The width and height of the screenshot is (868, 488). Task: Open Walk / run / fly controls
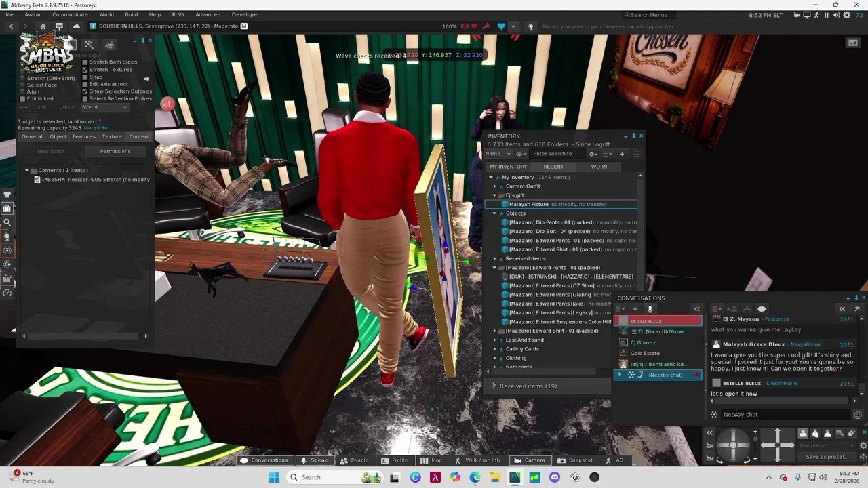pos(477,460)
